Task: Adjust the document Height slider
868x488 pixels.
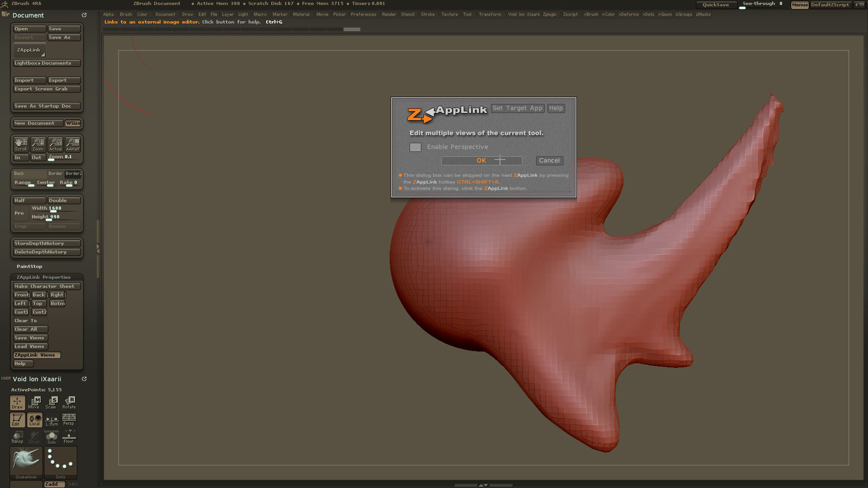Action: pos(56,217)
